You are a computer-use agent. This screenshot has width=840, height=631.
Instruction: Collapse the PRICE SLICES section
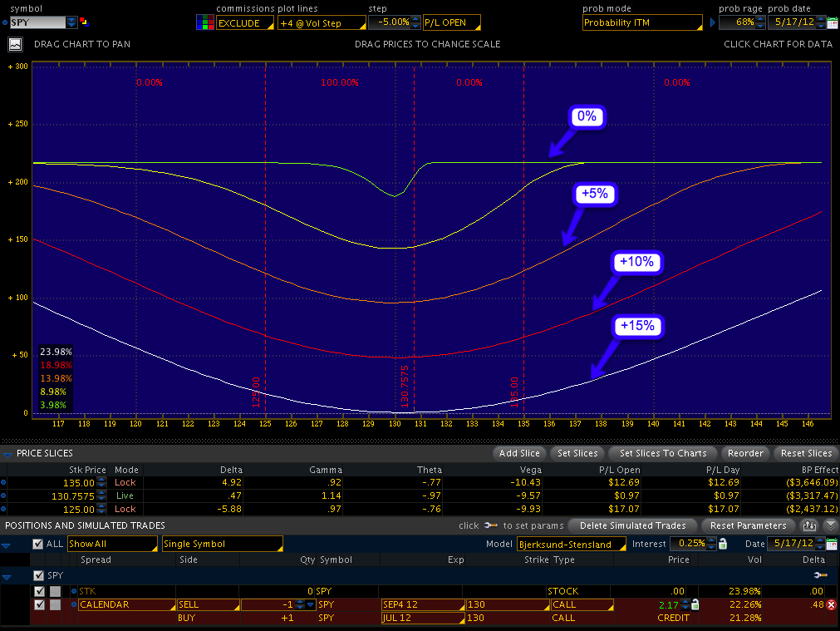click(7, 453)
